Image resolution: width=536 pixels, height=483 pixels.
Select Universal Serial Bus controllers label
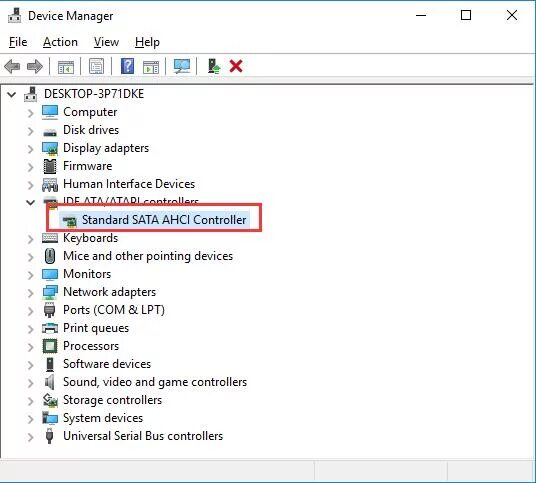click(143, 436)
